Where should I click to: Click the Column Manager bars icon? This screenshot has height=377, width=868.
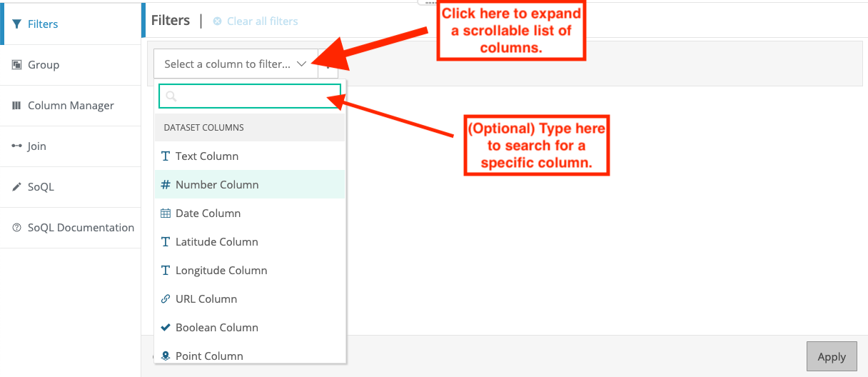point(17,106)
